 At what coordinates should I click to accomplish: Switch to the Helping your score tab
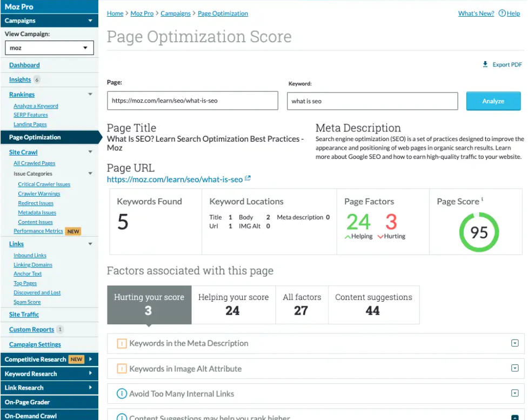point(233,305)
